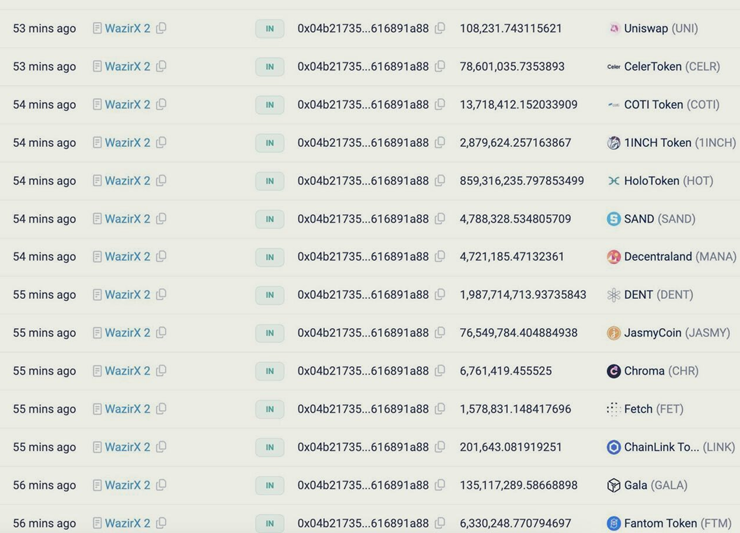The height and width of the screenshot is (533, 740).
Task: Click the Uniswap (UNI) token icon
Action: [614, 29]
